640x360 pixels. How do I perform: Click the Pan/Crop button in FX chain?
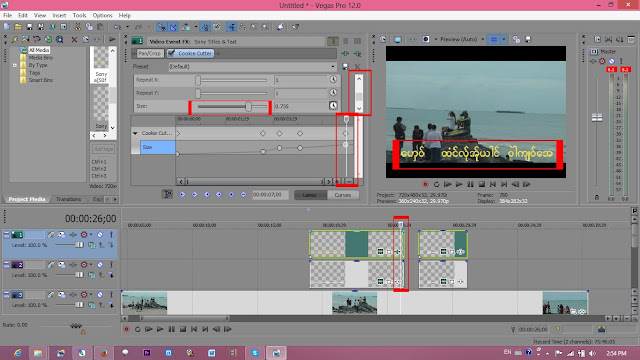pyautogui.click(x=149, y=53)
